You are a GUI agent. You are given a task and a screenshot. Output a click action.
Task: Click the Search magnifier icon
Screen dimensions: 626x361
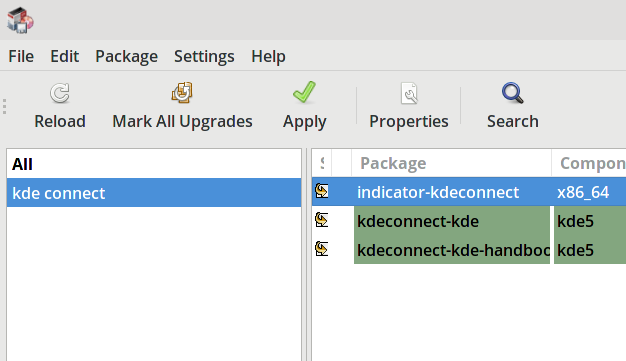[x=513, y=93]
